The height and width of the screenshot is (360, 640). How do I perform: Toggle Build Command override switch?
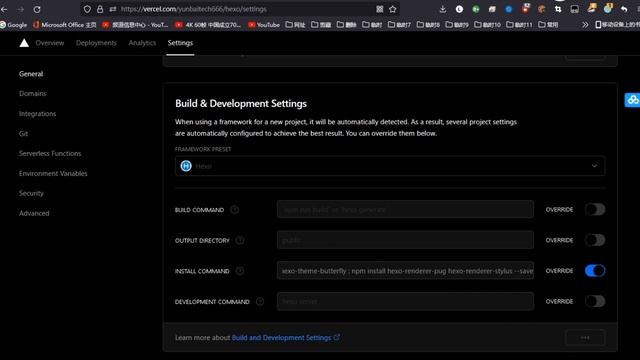click(x=595, y=209)
